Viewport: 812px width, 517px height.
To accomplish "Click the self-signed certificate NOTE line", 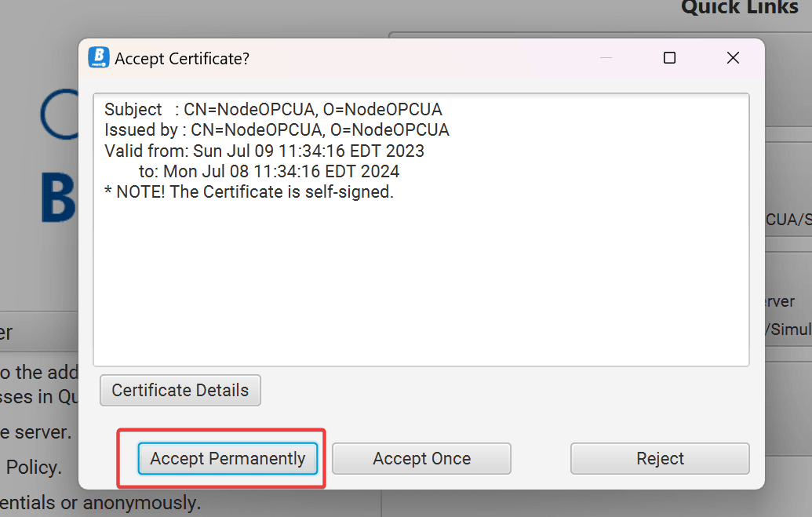I will pos(243,191).
